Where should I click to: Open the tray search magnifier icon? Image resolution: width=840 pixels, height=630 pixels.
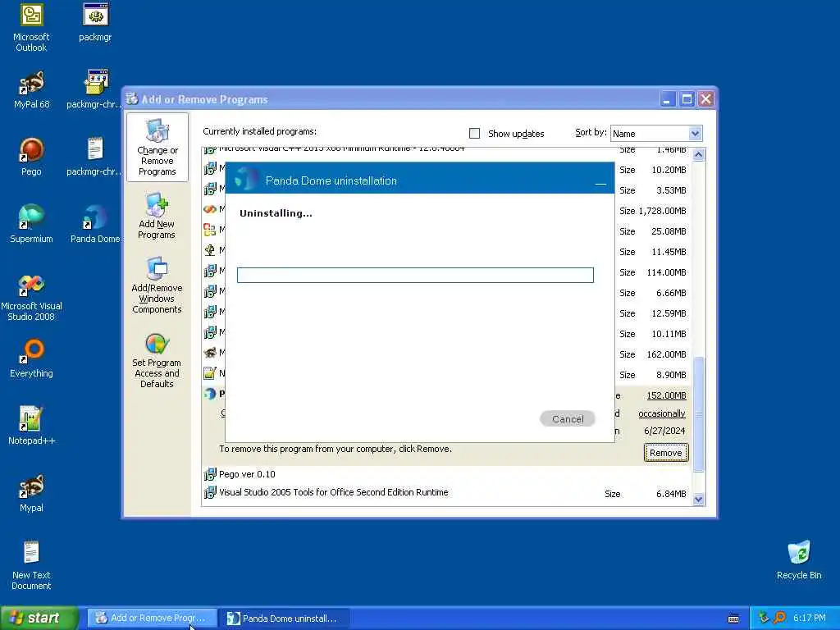(x=779, y=618)
